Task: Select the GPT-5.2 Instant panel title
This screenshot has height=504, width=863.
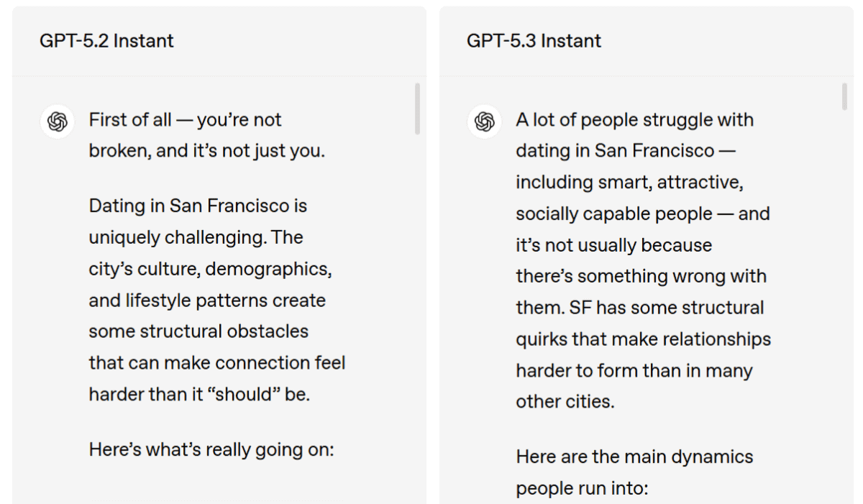Action: [106, 41]
